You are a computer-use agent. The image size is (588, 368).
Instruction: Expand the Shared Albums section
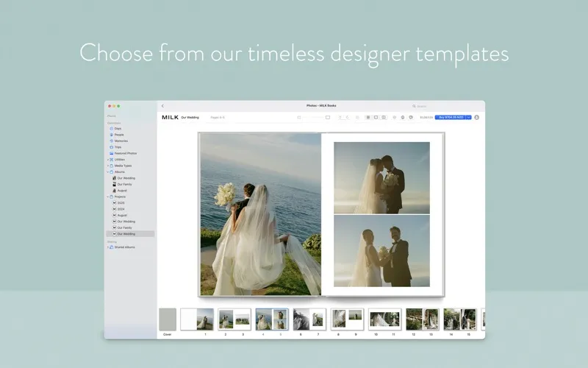coord(107,247)
